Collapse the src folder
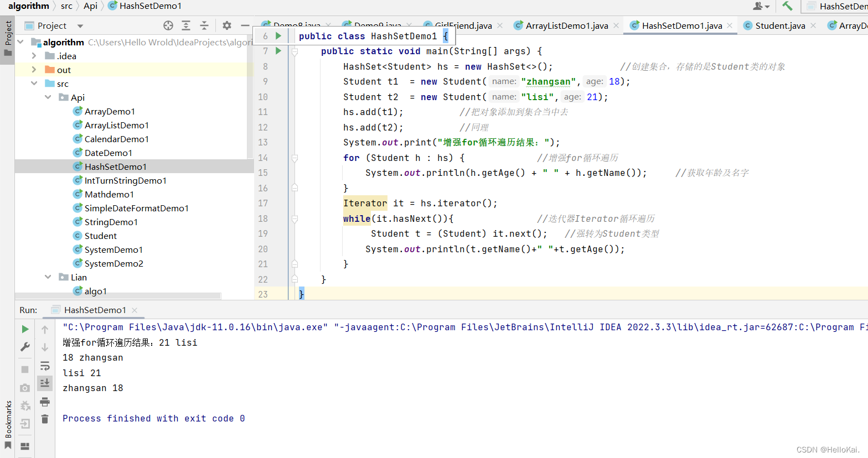868x458 pixels. click(x=34, y=84)
